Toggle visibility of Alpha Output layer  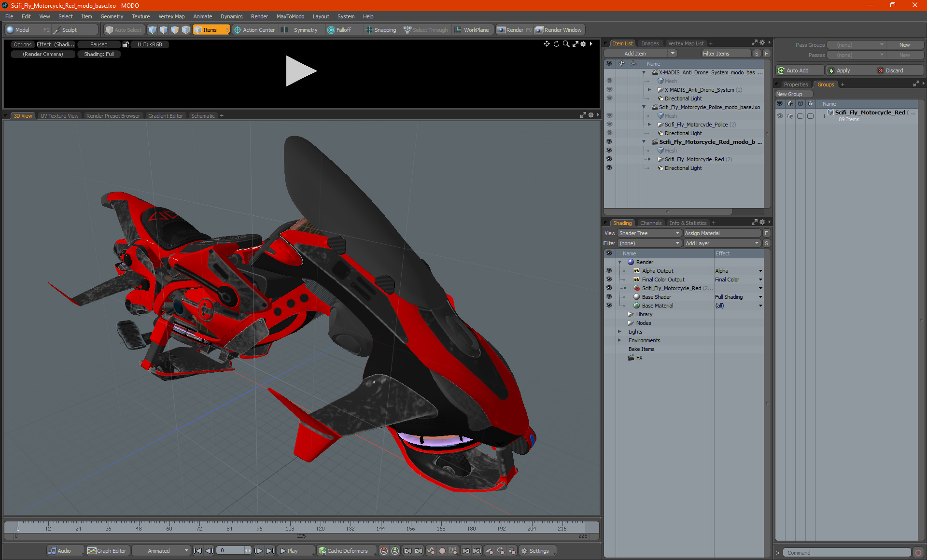609,271
